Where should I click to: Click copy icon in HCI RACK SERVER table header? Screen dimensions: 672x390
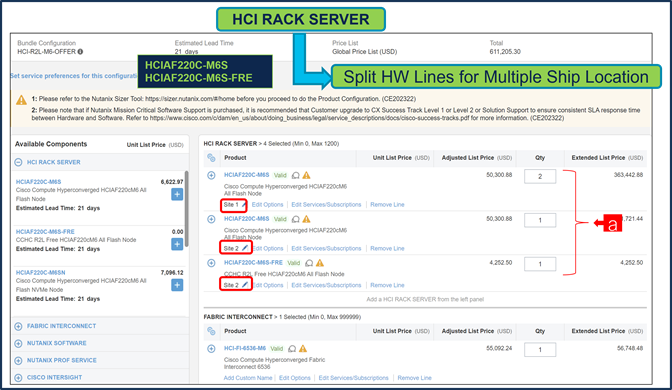point(211,158)
